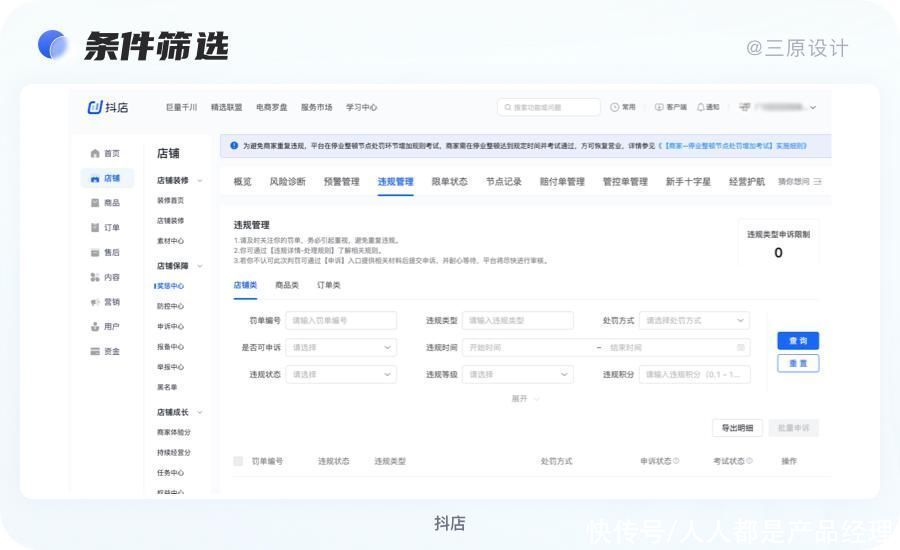Open the 是否可申诉 dropdown

tap(341, 347)
